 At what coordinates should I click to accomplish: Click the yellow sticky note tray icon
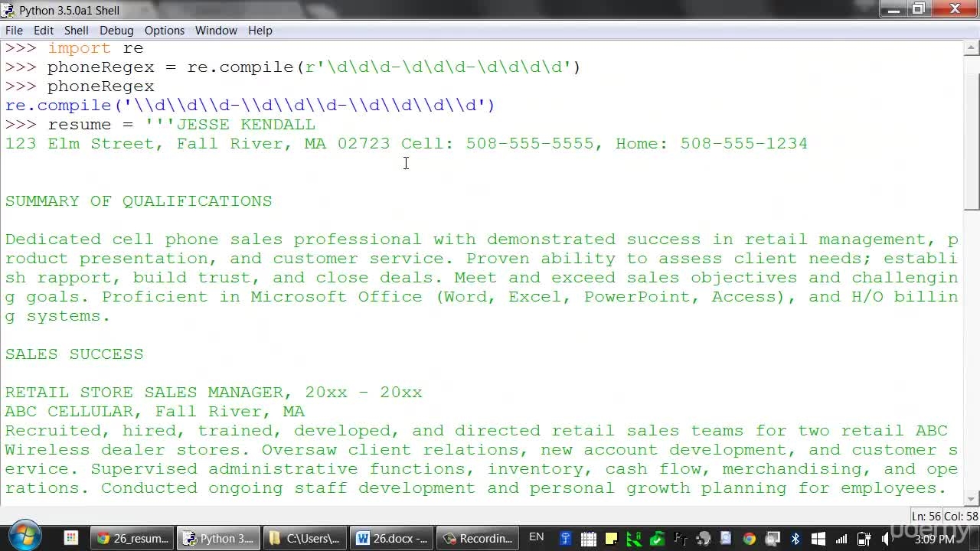click(x=611, y=539)
